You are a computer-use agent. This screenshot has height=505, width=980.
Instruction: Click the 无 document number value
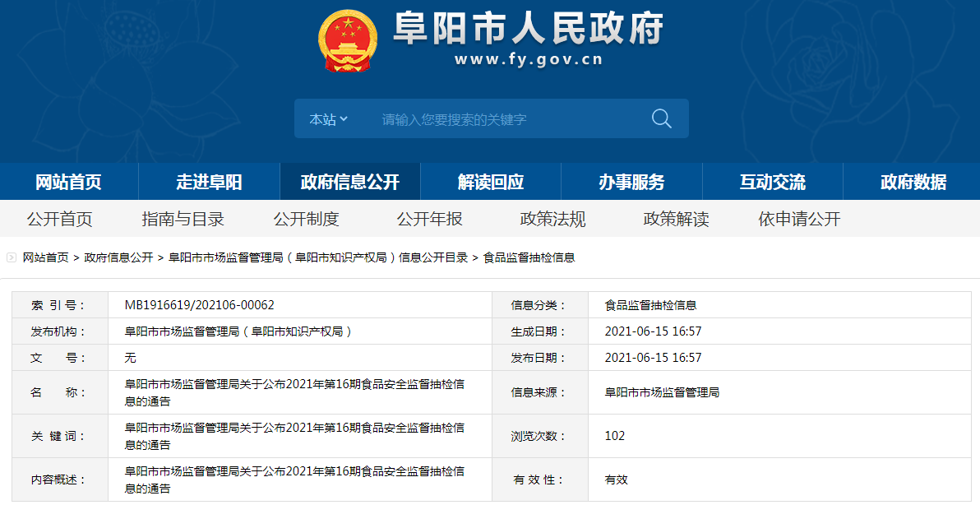130,358
